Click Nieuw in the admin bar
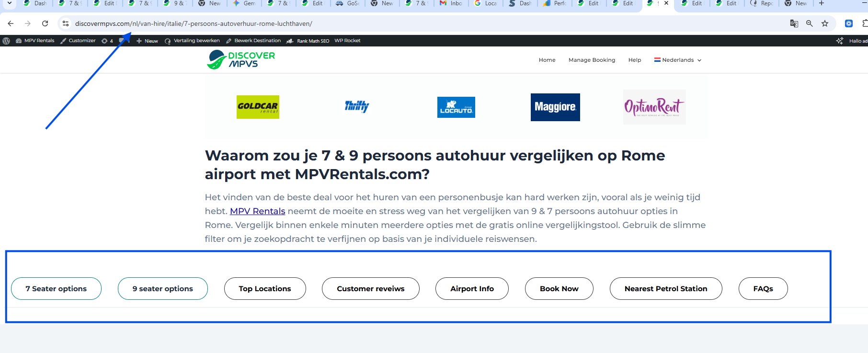 pyautogui.click(x=147, y=41)
